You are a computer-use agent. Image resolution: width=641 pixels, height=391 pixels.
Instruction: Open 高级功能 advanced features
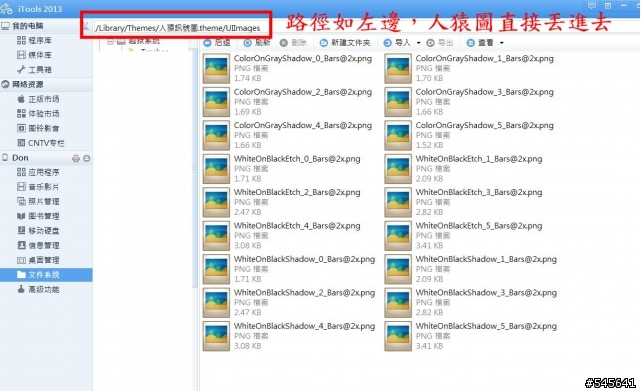(x=38, y=290)
